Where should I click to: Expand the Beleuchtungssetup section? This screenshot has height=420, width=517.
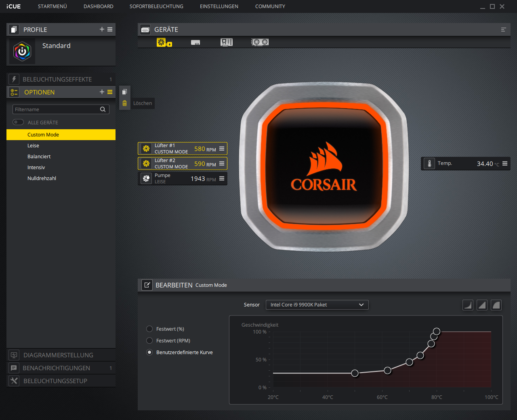pos(61,381)
